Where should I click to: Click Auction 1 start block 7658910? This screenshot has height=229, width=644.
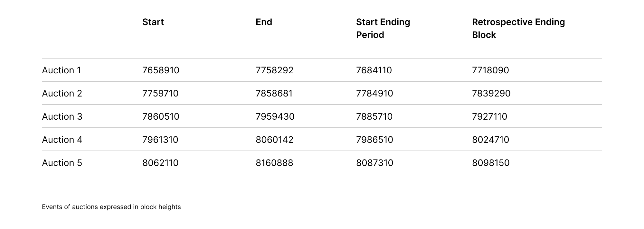click(x=161, y=70)
